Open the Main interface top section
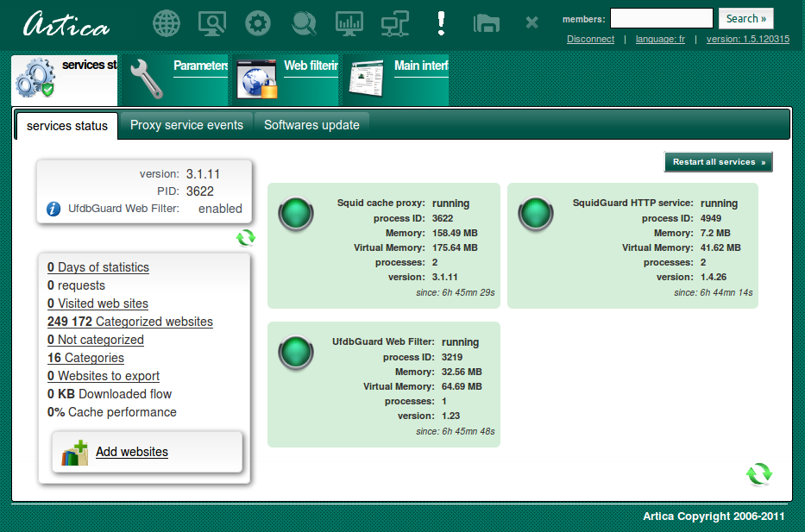This screenshot has width=805, height=532. (395, 80)
